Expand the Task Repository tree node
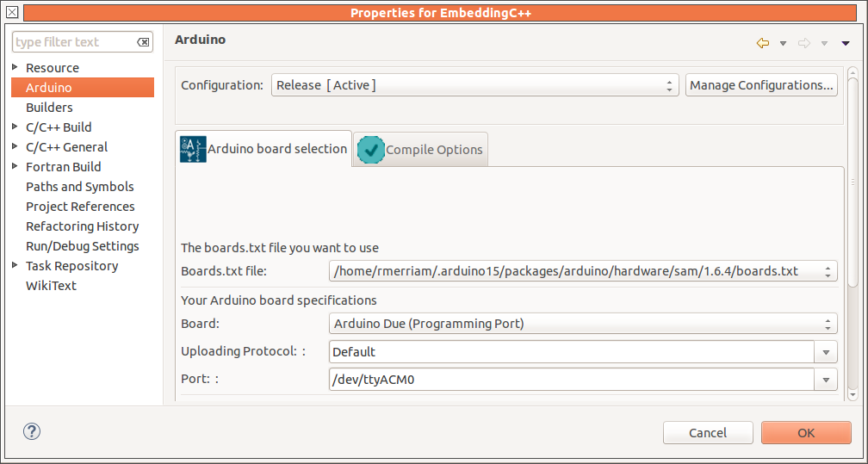868x464 pixels. pos(15,266)
